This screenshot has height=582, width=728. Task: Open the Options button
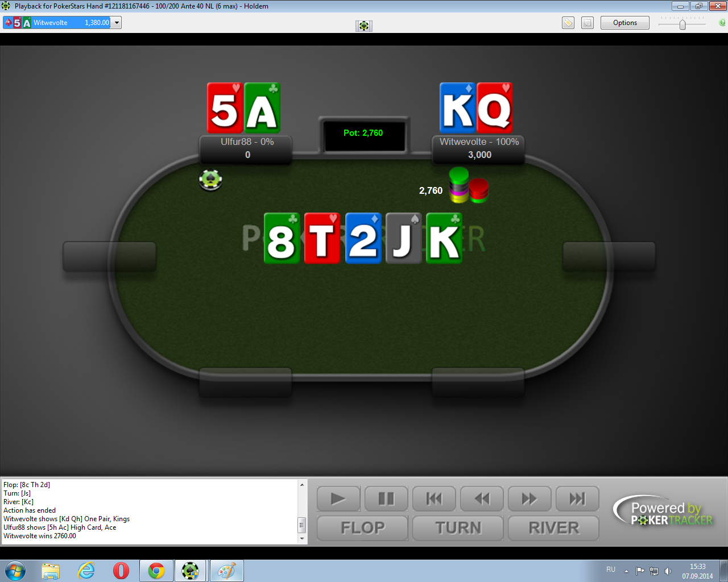[x=625, y=23]
